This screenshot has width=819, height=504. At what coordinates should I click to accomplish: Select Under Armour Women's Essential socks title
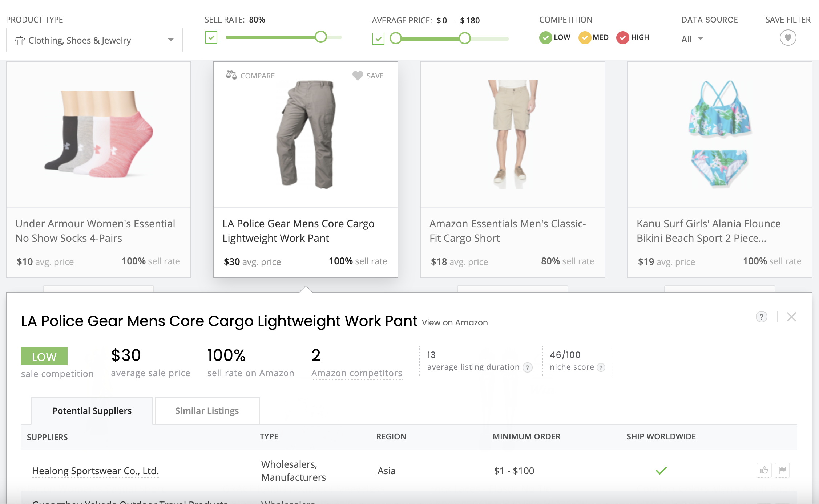(x=95, y=231)
